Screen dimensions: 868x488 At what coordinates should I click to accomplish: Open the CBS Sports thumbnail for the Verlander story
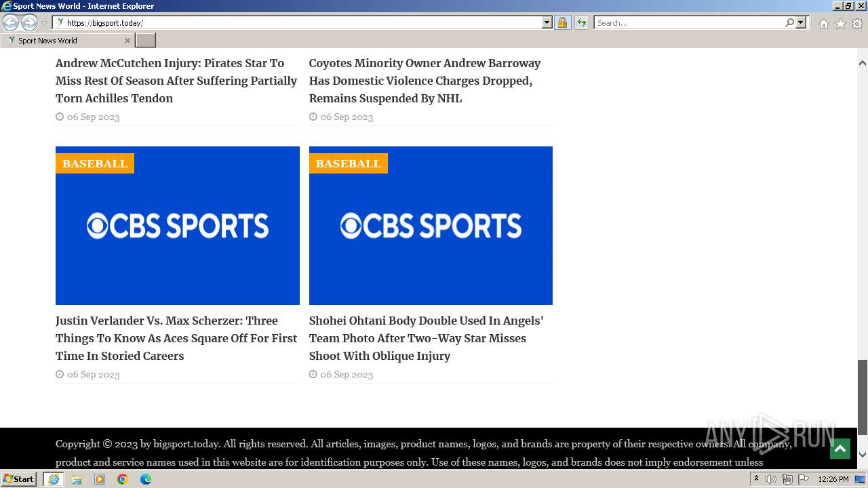click(x=178, y=226)
